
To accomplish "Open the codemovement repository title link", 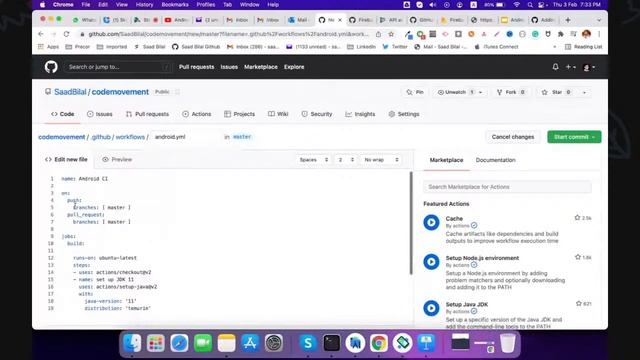I will [x=120, y=92].
